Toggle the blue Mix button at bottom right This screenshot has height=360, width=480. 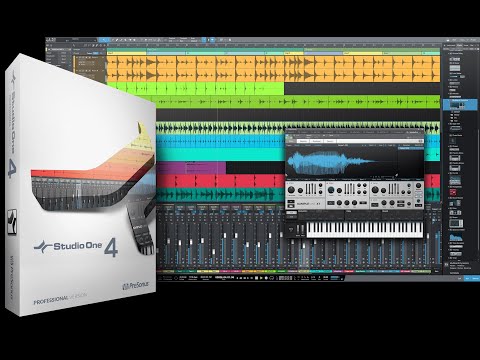(468, 278)
